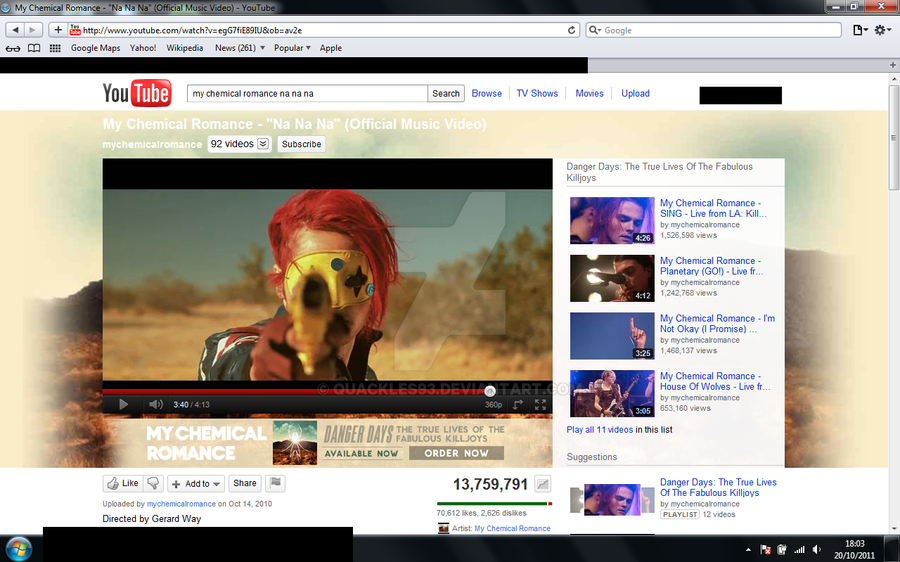Expand the 92 videos dropdown
Image resolution: width=900 pixels, height=562 pixels.
coord(239,144)
